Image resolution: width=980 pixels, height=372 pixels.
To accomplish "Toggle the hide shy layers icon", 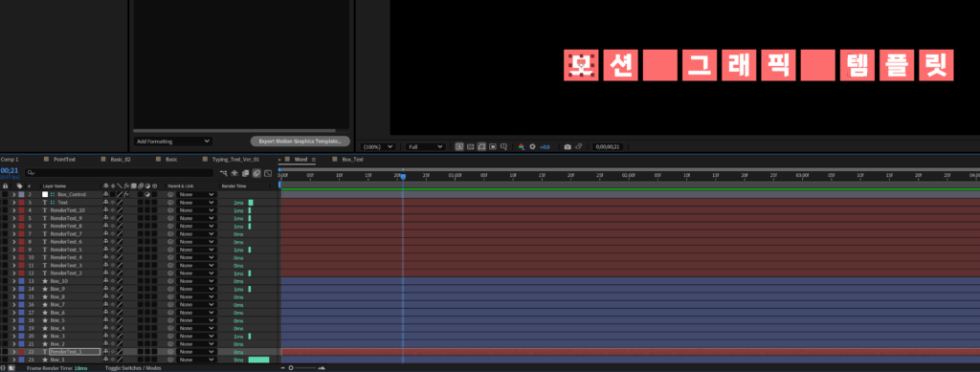I will [x=234, y=173].
